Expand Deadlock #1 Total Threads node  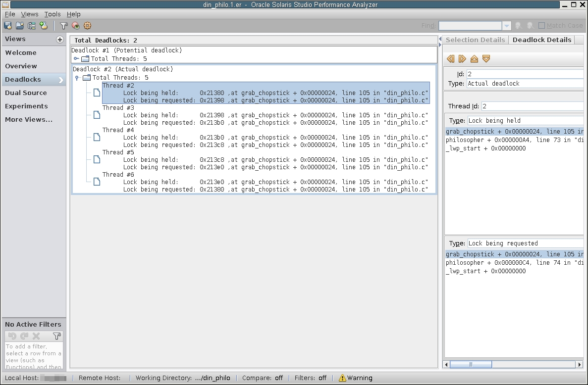[x=76, y=59]
